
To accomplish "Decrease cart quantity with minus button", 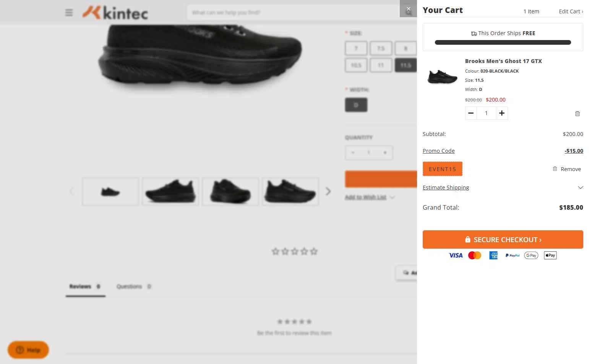I will click(x=471, y=113).
